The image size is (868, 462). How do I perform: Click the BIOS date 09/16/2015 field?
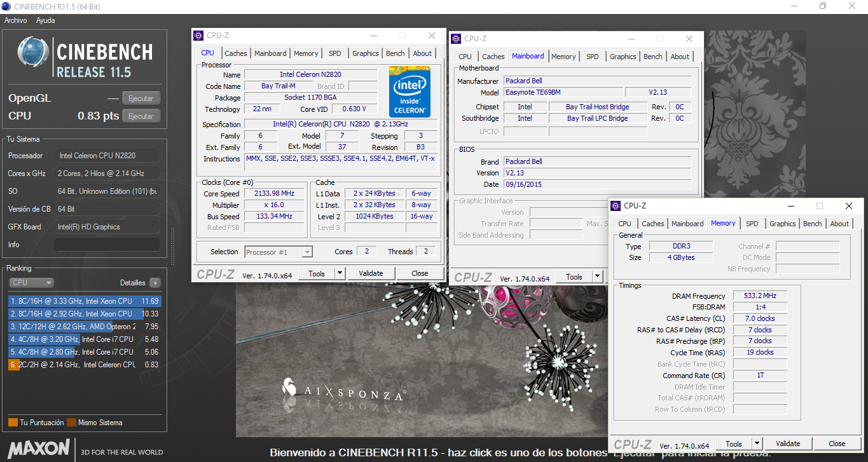(x=597, y=184)
